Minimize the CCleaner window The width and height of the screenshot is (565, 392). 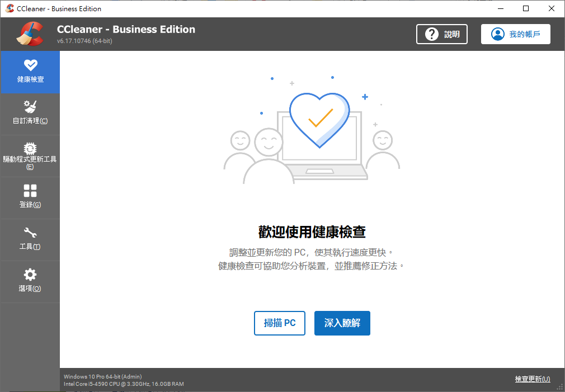tap(501, 8)
